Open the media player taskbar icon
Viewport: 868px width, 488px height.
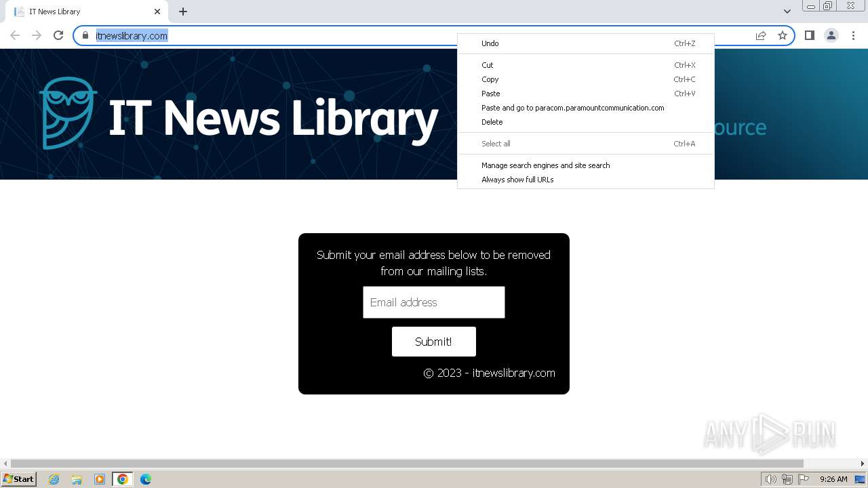tap(100, 479)
